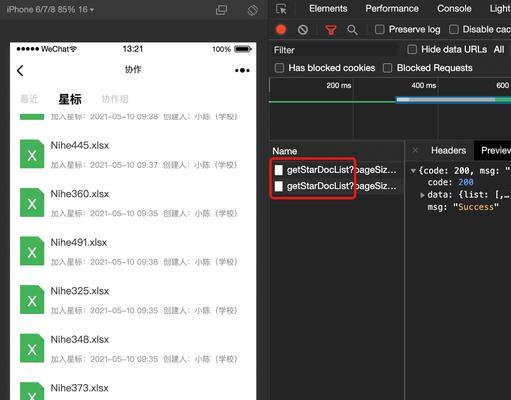Viewport: 511px width, 400px height.
Task: Open the iPhone 6/7/8 device dropdown
Action: [x=50, y=9]
